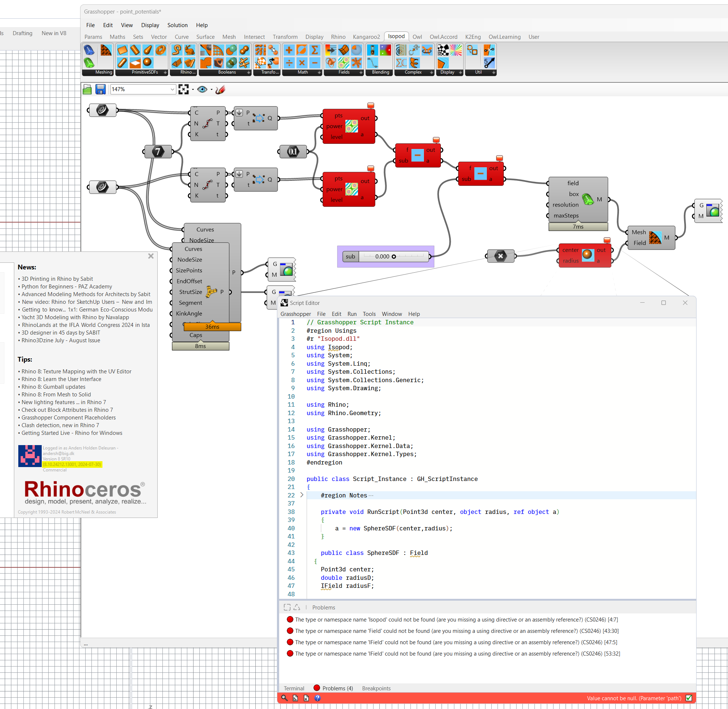Switch to the Isopod tab
Viewport: 728px width, 709px height.
click(397, 37)
